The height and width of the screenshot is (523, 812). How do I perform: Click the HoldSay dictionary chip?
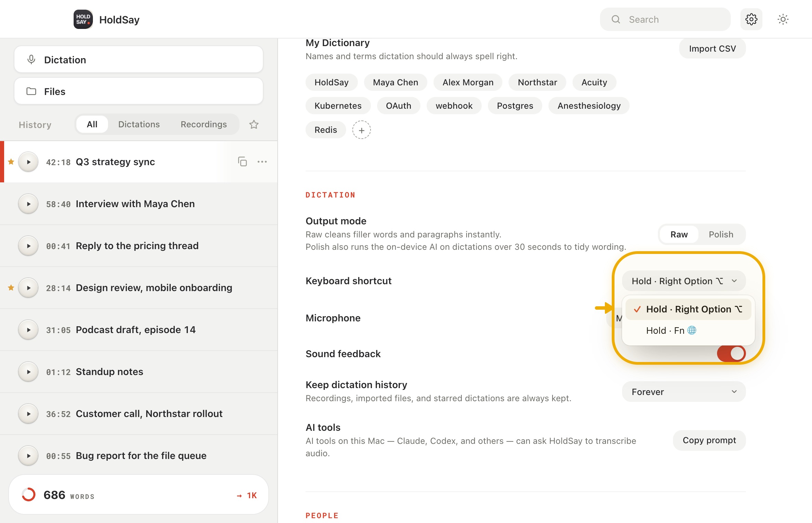pyautogui.click(x=331, y=82)
